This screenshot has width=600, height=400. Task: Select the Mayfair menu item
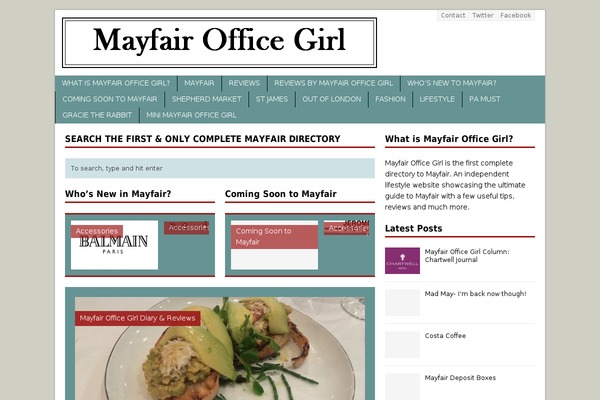pos(199,83)
